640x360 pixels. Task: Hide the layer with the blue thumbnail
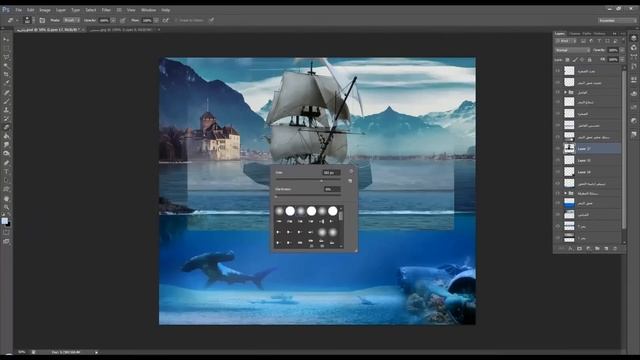[558, 203]
